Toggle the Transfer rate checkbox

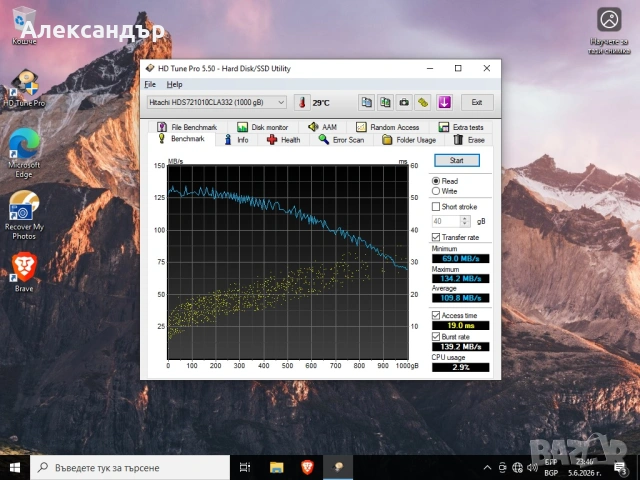pyautogui.click(x=436, y=237)
